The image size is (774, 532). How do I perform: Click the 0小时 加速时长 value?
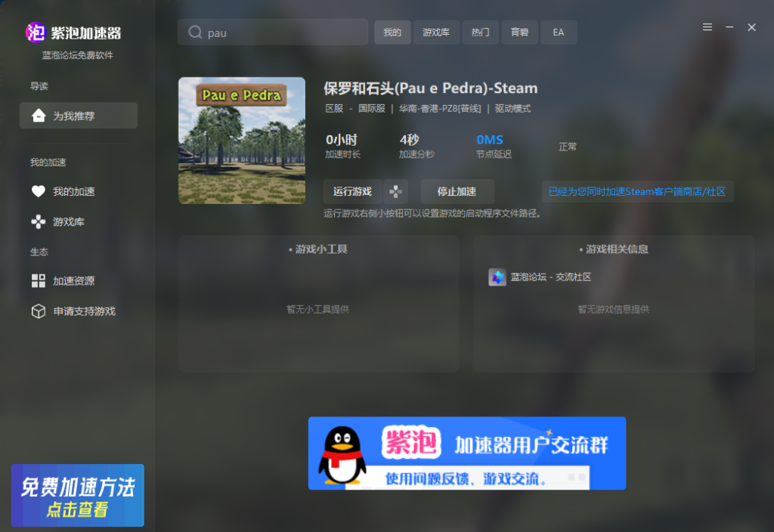341,140
